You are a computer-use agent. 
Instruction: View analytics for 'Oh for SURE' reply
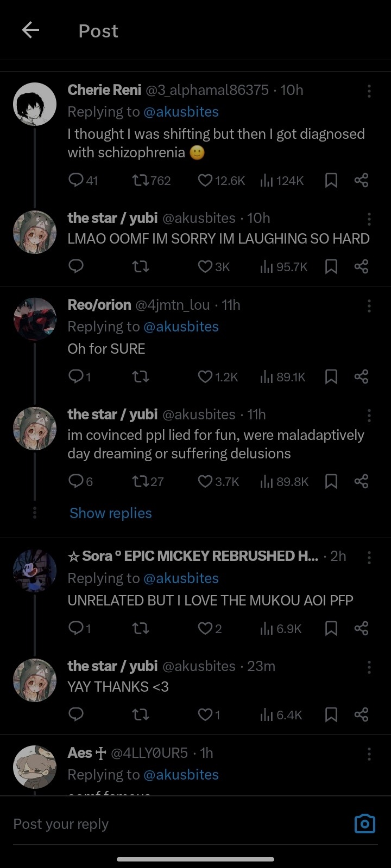coord(267,376)
